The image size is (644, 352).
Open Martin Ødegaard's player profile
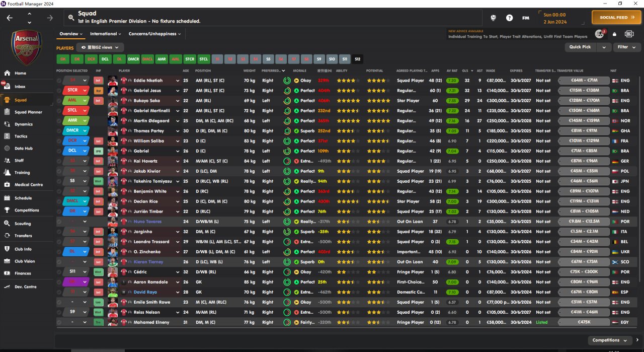click(x=151, y=121)
